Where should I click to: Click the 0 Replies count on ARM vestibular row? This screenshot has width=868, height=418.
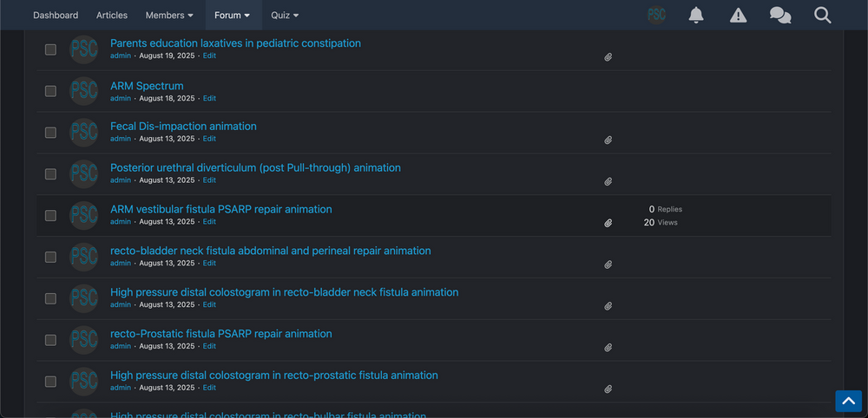666,209
